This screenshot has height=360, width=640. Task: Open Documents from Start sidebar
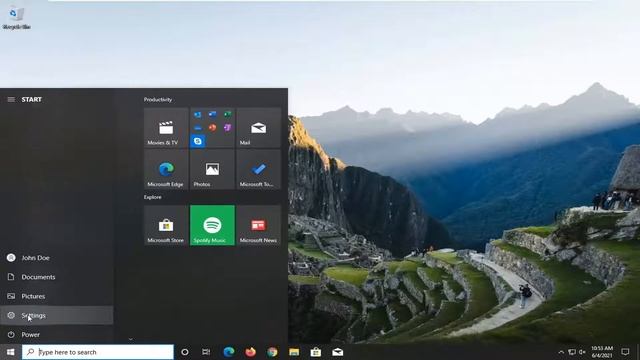click(x=57, y=277)
